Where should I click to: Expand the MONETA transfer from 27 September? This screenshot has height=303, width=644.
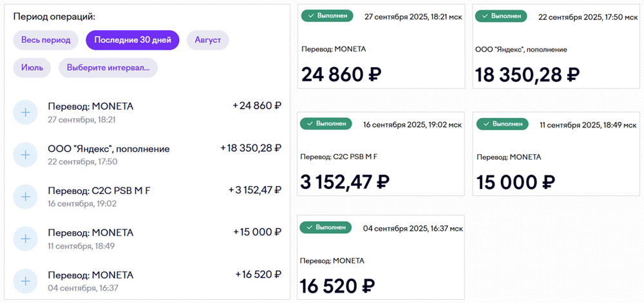click(x=25, y=112)
